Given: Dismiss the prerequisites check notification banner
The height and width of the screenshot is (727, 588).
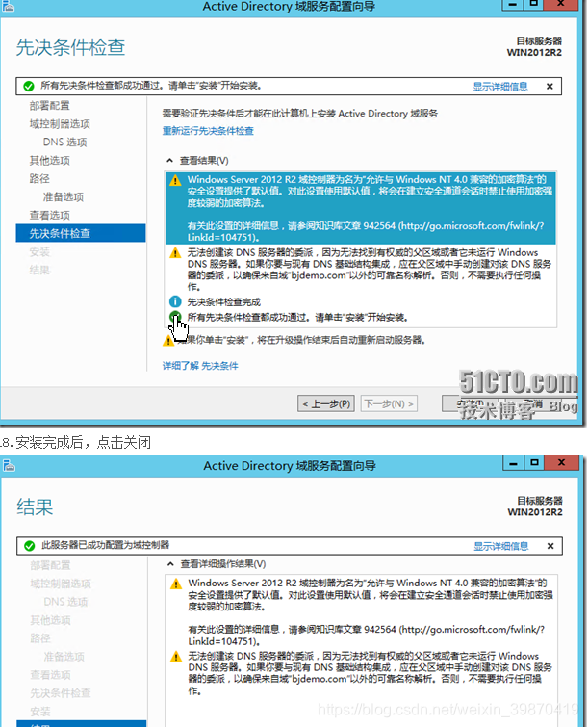Looking at the screenshot, I should click(550, 87).
